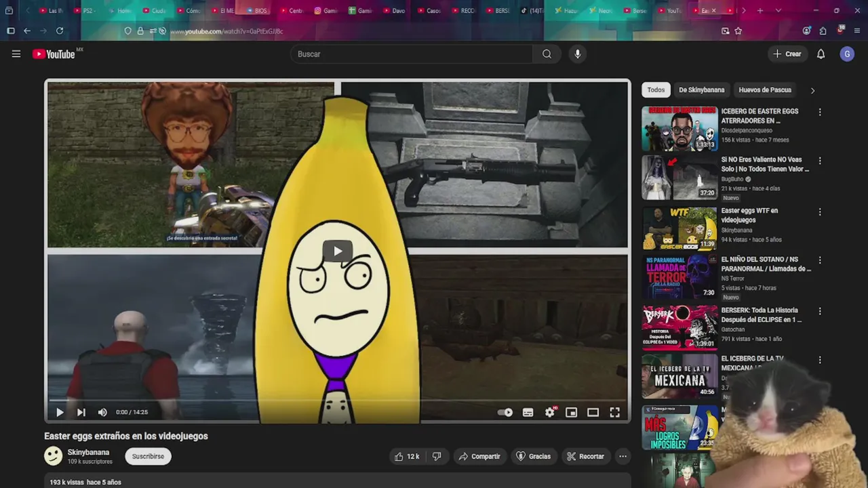This screenshot has height=488, width=868.
Task: Open the player settings gear
Action: (550, 412)
